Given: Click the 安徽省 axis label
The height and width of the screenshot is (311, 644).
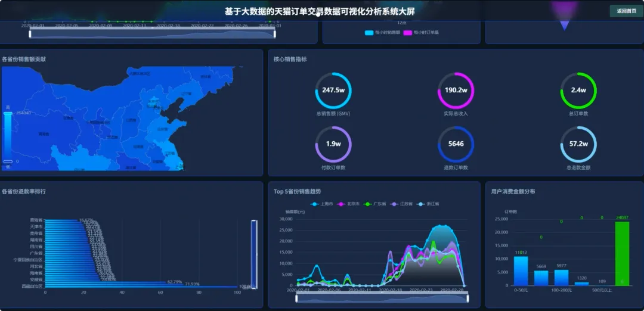Looking at the screenshot, I should pos(36,279).
